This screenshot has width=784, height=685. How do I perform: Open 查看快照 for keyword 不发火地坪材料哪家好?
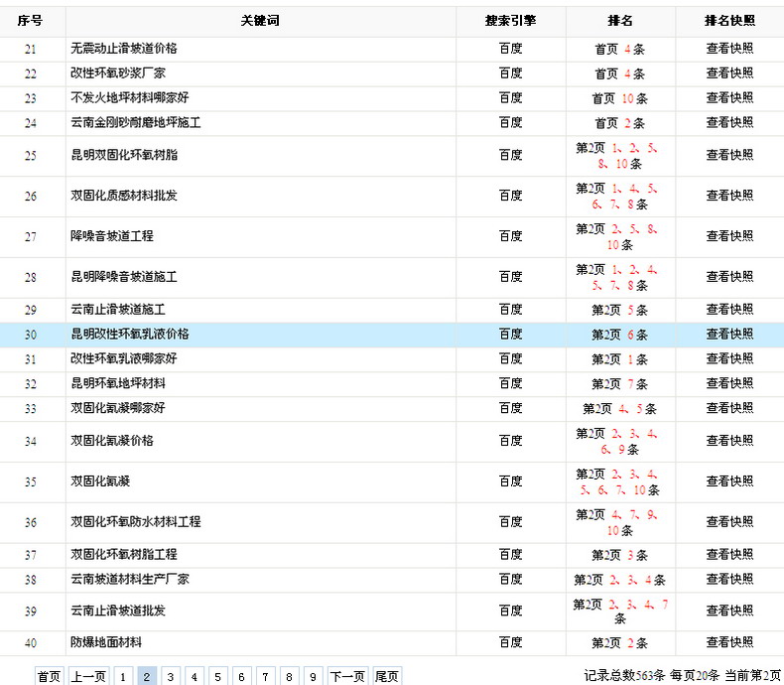tap(729, 98)
